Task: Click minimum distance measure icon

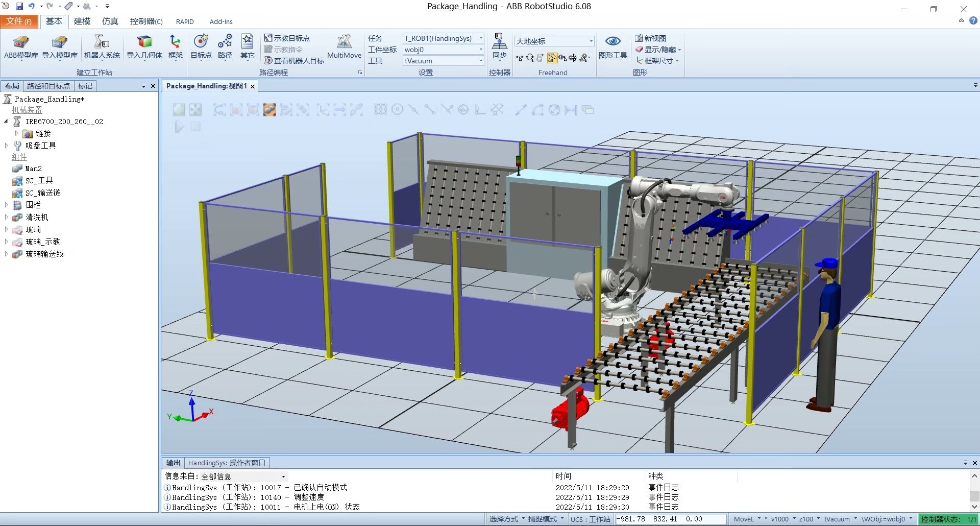Action: [x=571, y=109]
